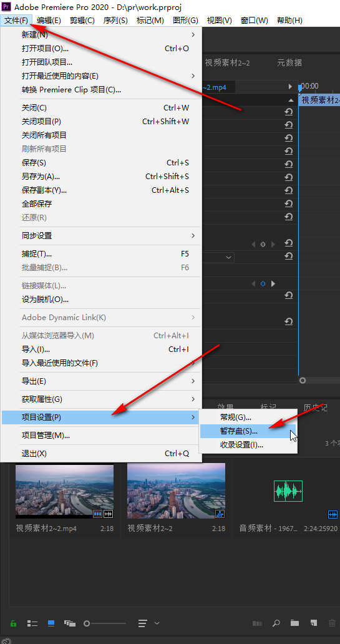Switch project panel to icon view
340x644 pixels.
point(51,623)
